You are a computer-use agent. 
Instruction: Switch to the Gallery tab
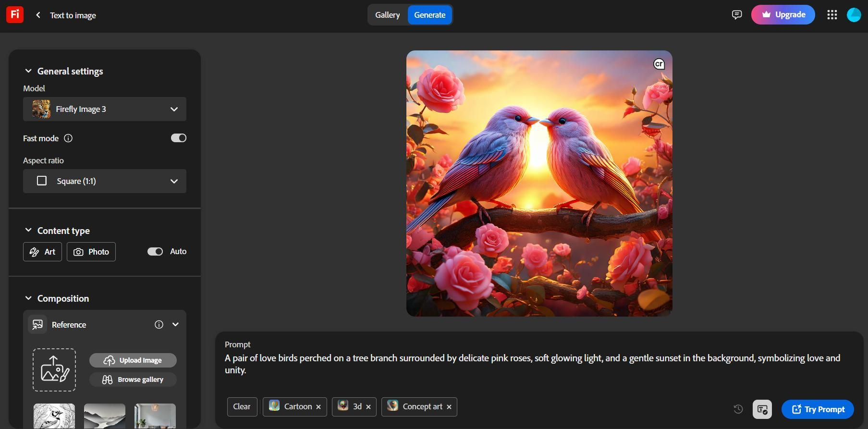(x=387, y=15)
